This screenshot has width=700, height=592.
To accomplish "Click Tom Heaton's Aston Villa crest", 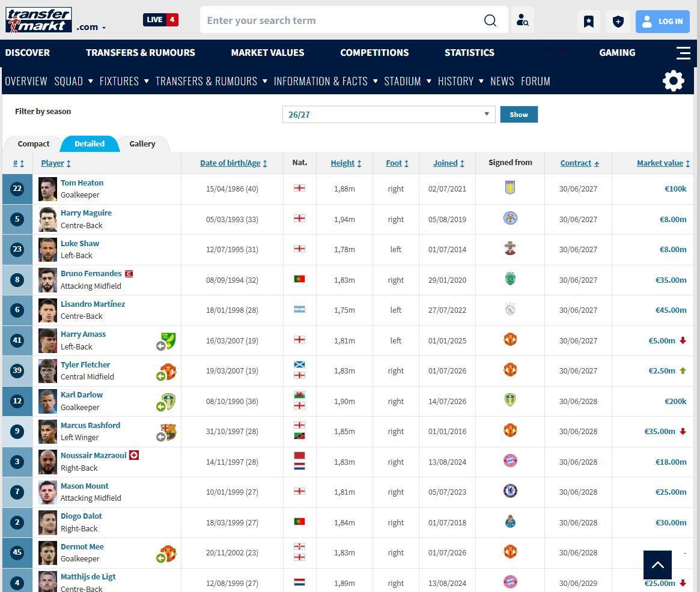I will pyautogui.click(x=510, y=187).
